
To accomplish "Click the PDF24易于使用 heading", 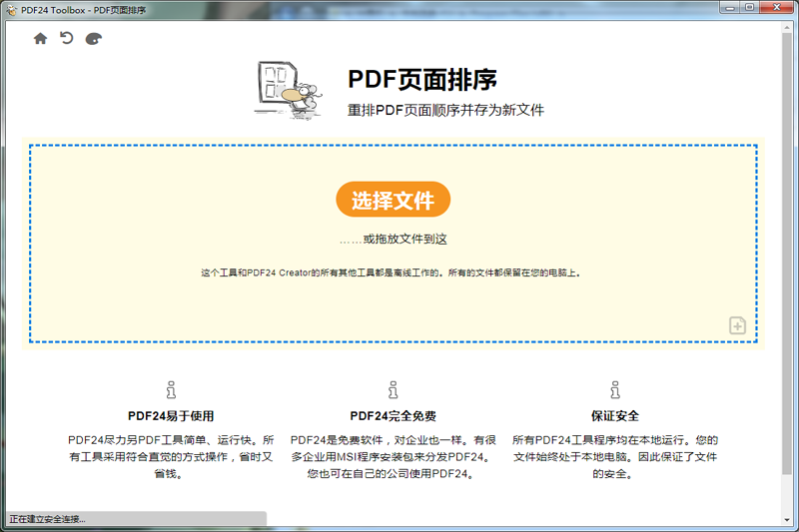I will pyautogui.click(x=171, y=416).
